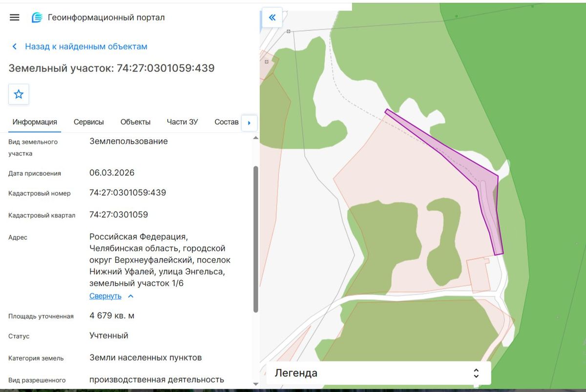Collapse side panel with double-chevron button
Screen dimensions: 586x392
click(x=272, y=18)
